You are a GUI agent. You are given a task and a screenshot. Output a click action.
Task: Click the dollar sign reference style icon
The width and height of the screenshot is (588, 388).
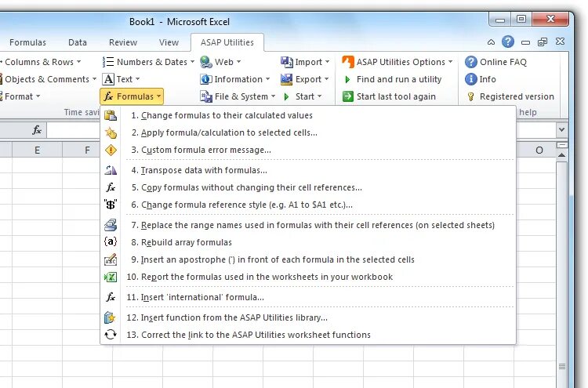(x=111, y=205)
